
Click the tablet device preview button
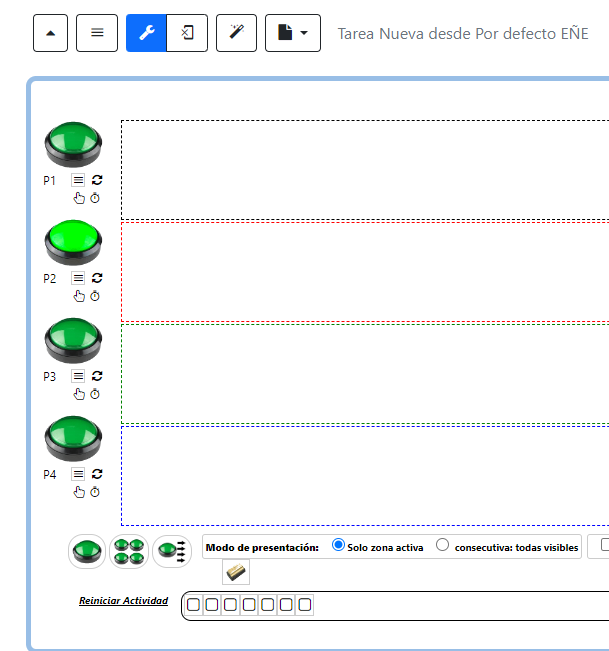(187, 33)
